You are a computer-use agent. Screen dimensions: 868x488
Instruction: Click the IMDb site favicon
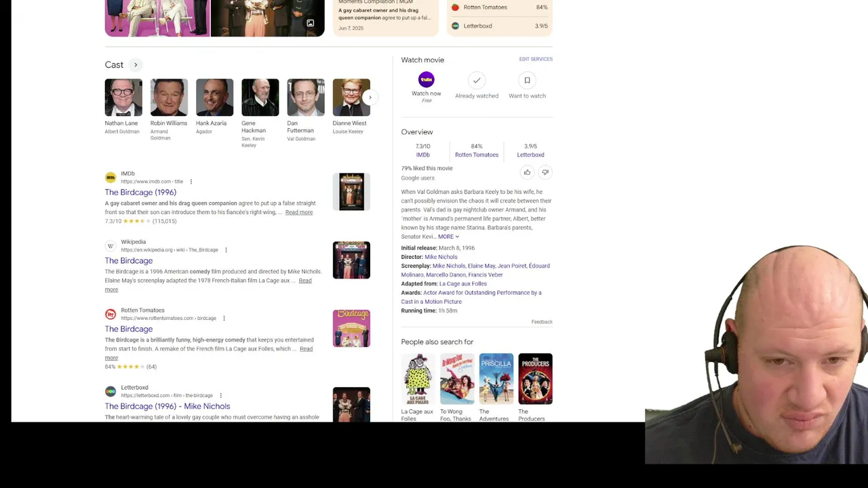[111, 178]
